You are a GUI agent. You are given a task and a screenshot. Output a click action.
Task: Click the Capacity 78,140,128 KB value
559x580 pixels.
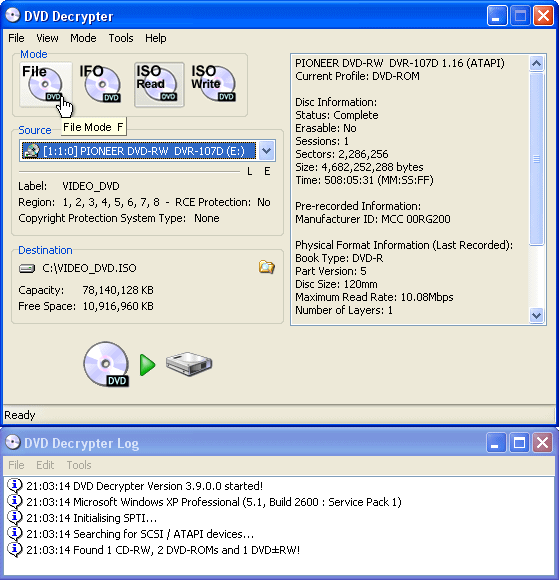(x=118, y=290)
